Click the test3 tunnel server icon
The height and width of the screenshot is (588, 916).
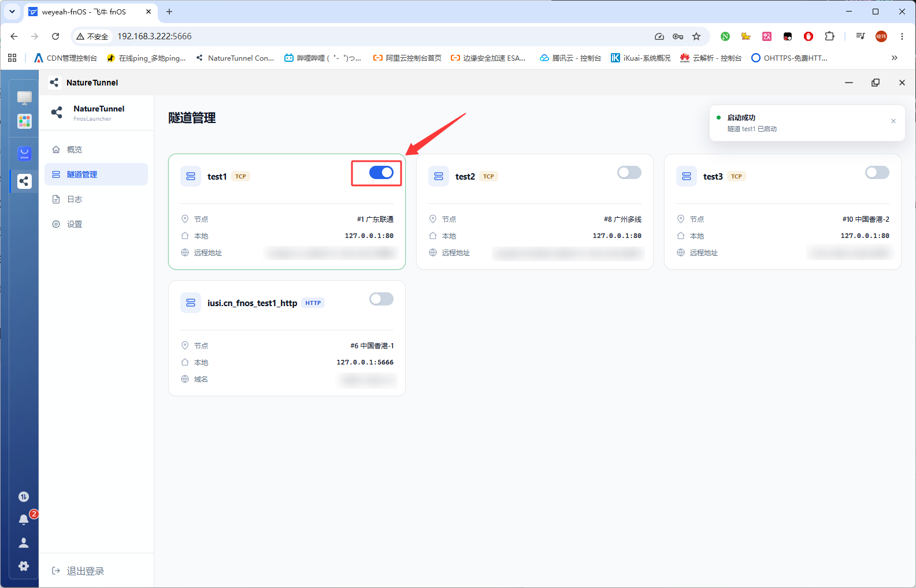687,176
